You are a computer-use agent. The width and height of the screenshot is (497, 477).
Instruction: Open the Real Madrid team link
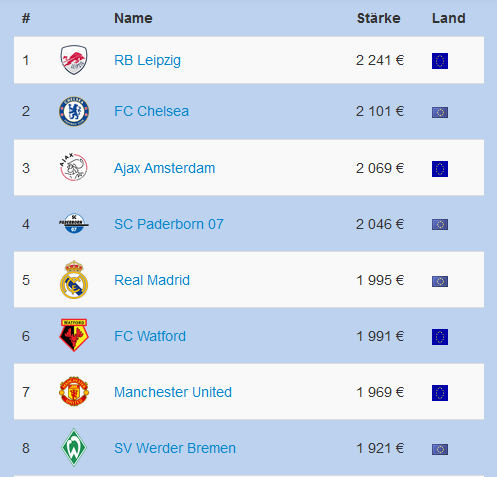152,280
